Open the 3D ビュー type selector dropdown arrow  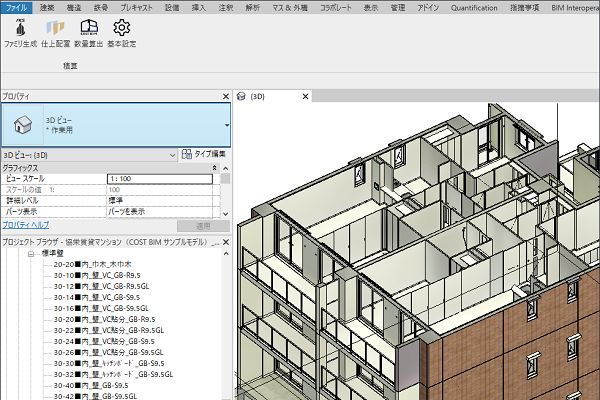coord(227,125)
